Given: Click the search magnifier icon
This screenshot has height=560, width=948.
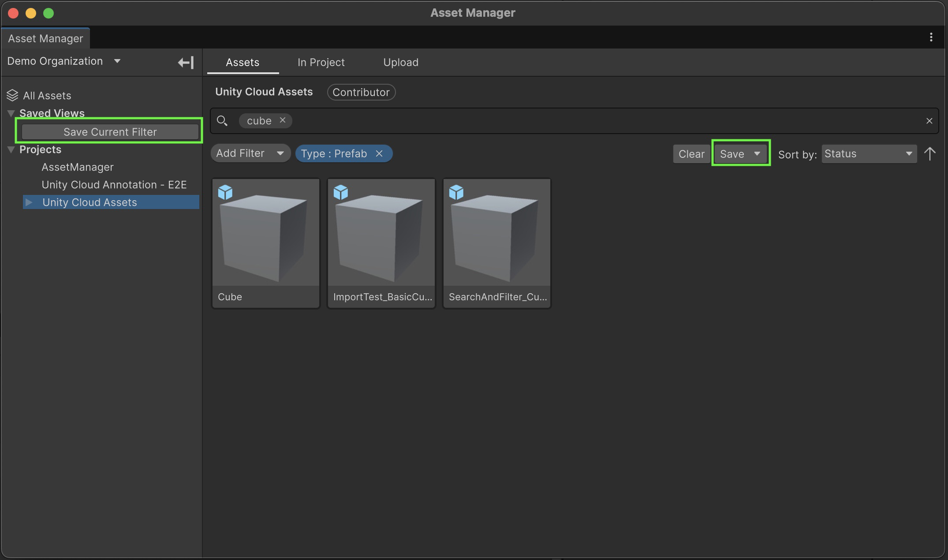Looking at the screenshot, I should 222,120.
